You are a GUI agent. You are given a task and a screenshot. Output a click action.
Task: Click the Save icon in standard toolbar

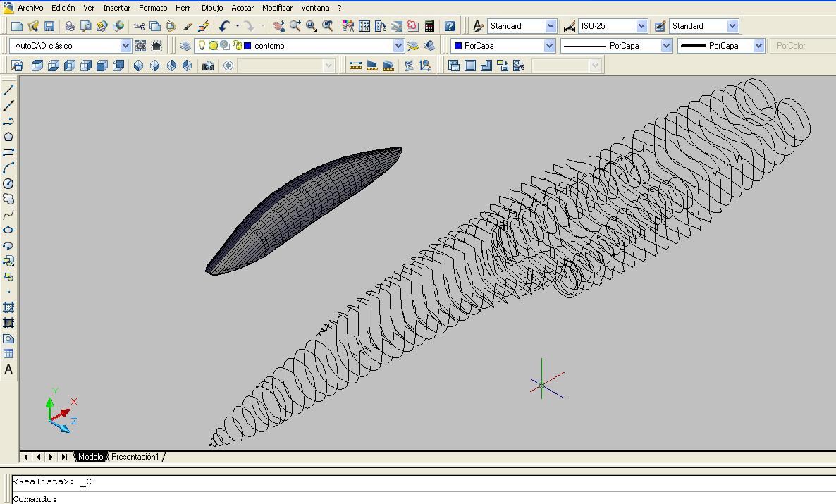pos(49,26)
